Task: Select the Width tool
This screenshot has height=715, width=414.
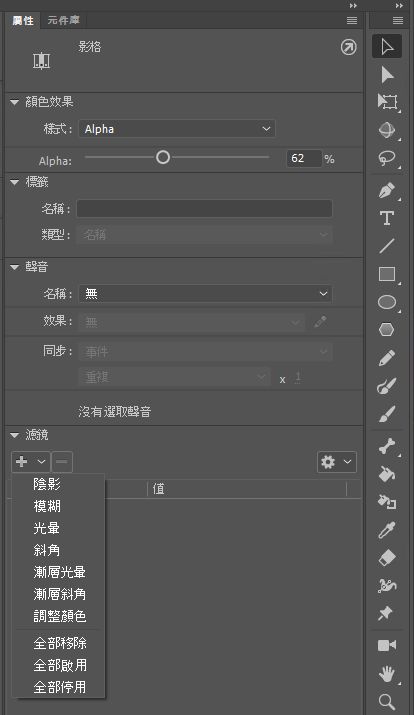Action: click(387, 585)
